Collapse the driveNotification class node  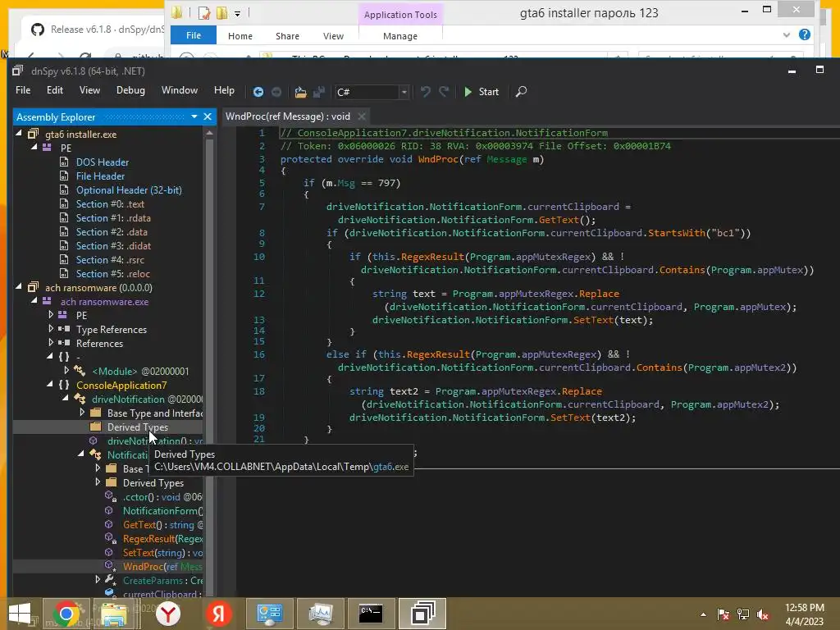click(66, 398)
